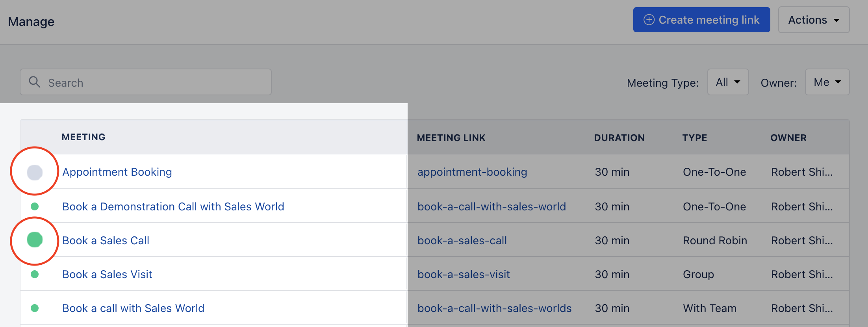Viewport: 868px width, 327px height.
Task: Open the Owner Me dropdown
Action: pyautogui.click(x=827, y=82)
